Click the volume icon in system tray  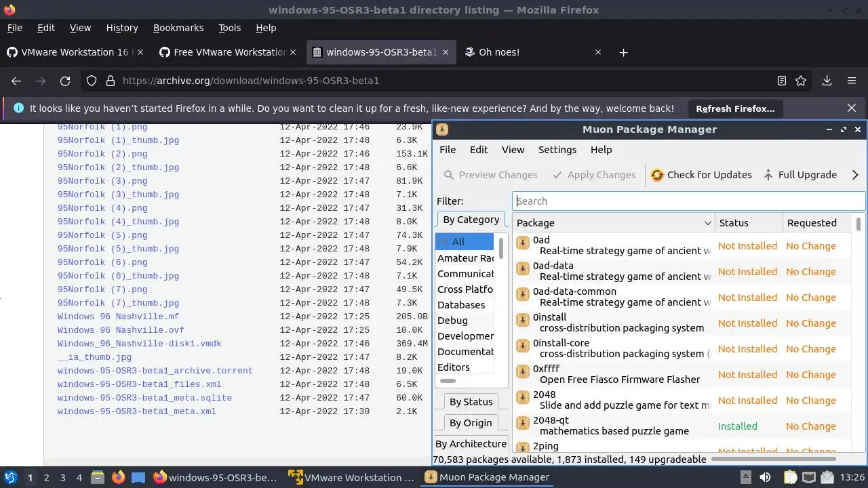[765, 477]
